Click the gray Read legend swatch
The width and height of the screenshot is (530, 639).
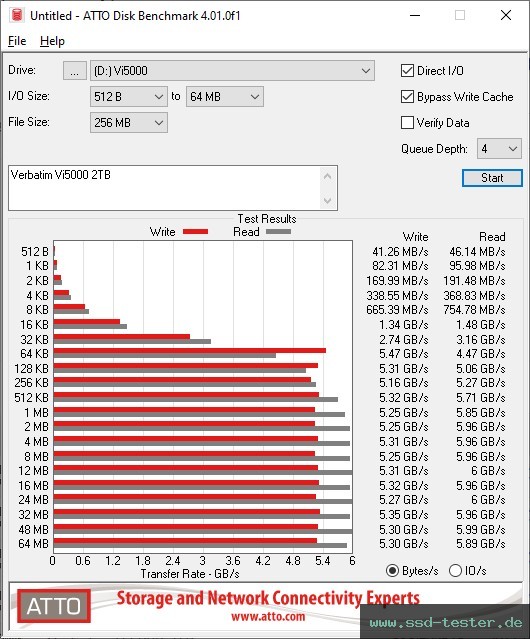point(278,231)
